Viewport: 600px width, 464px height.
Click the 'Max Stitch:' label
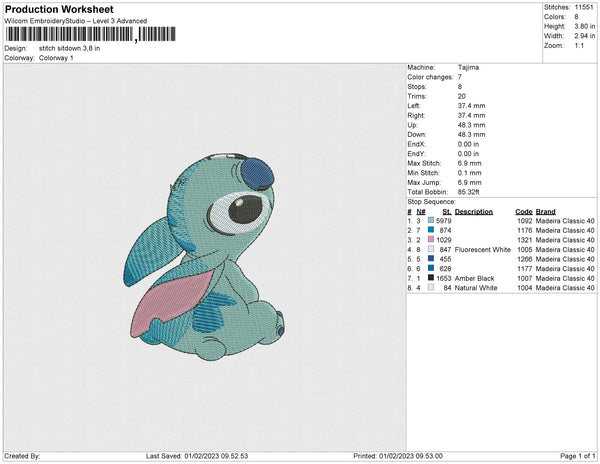(424, 163)
